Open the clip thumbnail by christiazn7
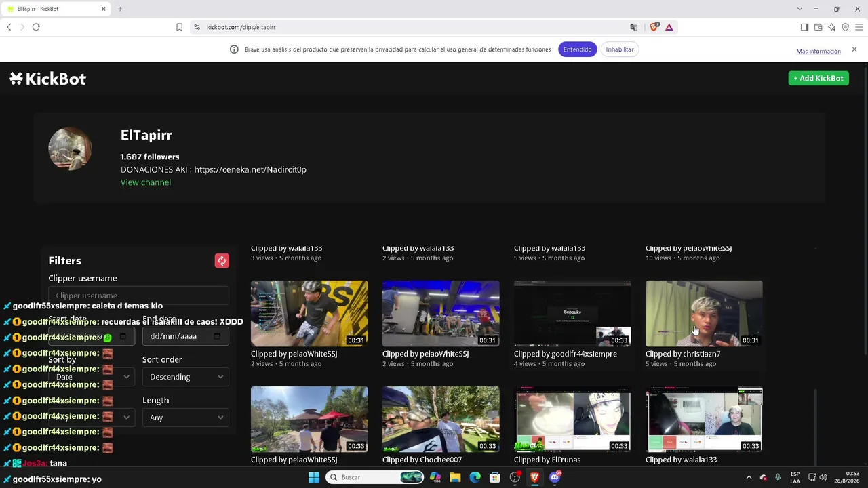Image resolution: width=868 pixels, height=488 pixels. [x=704, y=313]
